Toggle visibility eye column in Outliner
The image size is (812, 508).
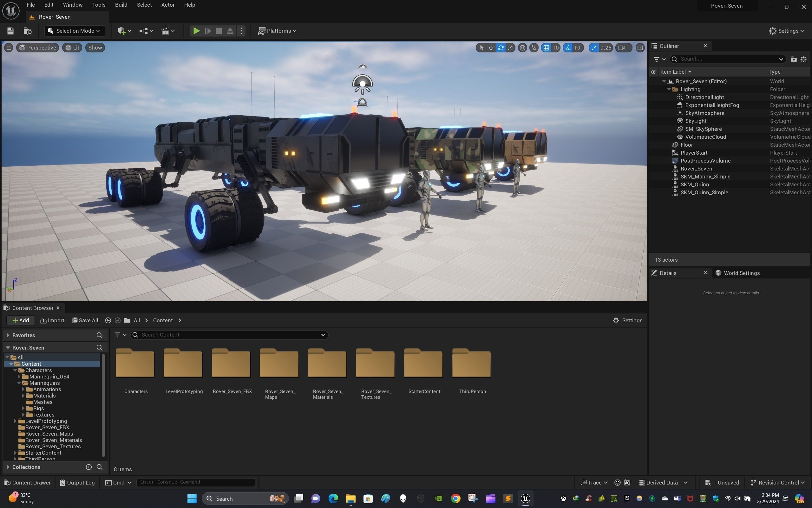653,72
